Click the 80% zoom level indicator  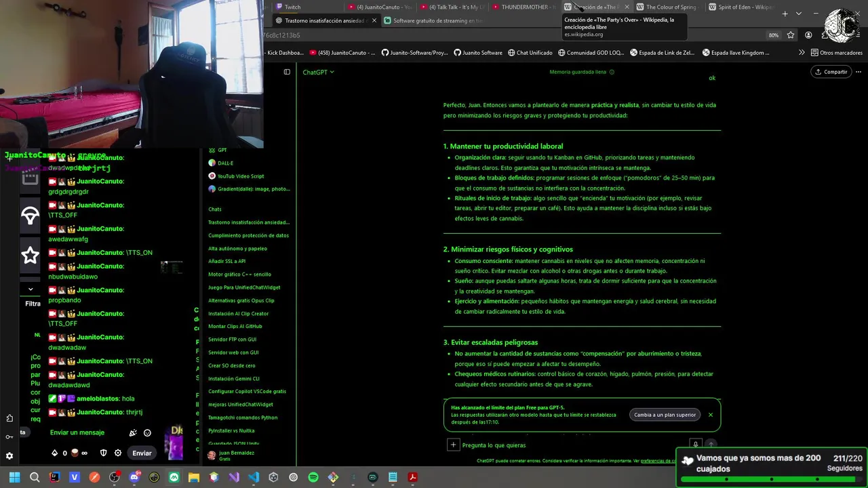[x=773, y=35]
